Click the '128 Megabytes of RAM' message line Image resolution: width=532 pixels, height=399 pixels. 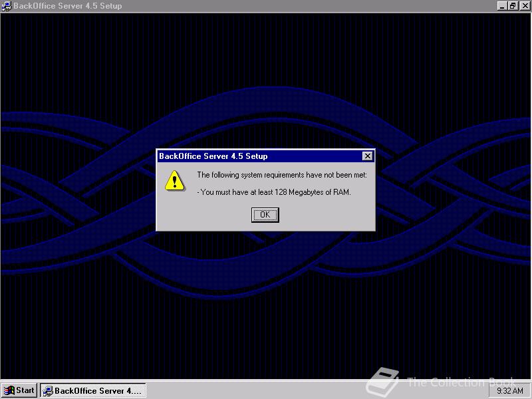pyautogui.click(x=274, y=192)
